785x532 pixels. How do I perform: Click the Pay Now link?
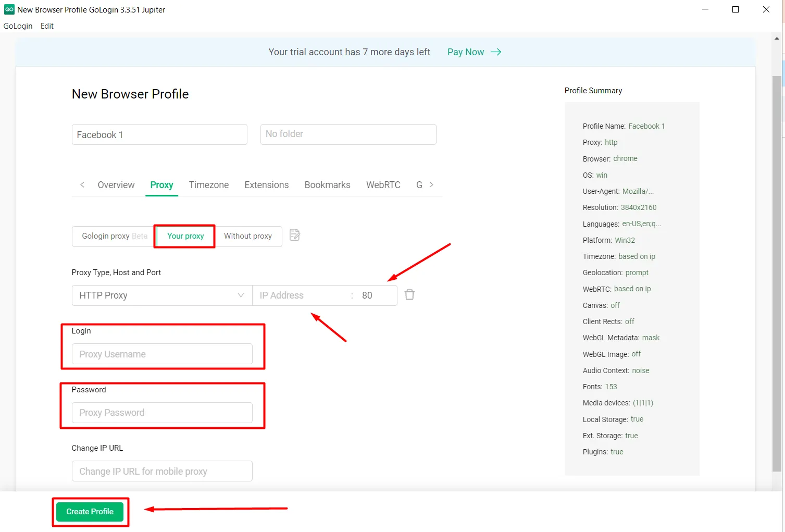click(x=466, y=52)
